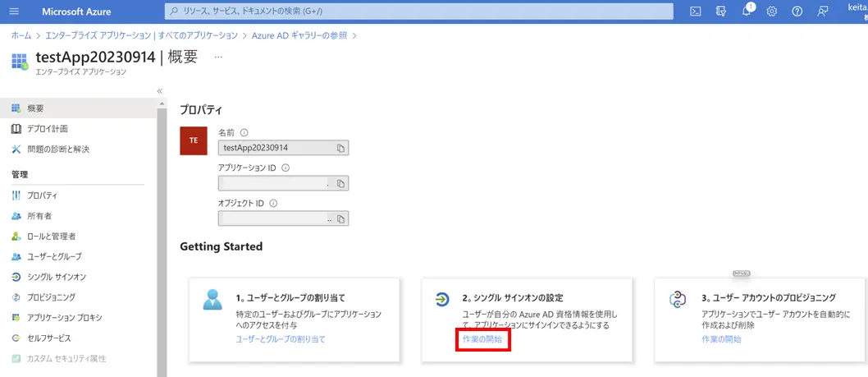Image resolution: width=868 pixels, height=377 pixels.
Task: Open the ellipsis menu next to 概要 title
Action: pyautogui.click(x=218, y=57)
